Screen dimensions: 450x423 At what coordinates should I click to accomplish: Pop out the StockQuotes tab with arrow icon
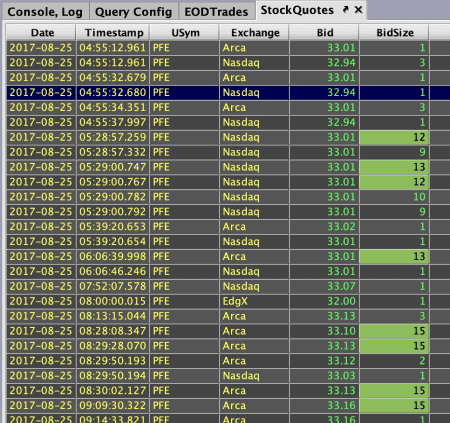point(346,10)
